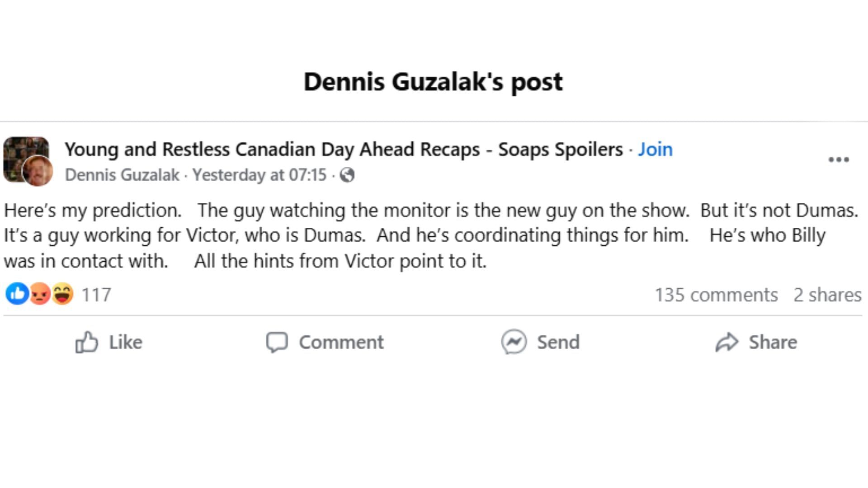Click the public globe privacy icon
The width and height of the screenshot is (868, 488).
[x=347, y=175]
